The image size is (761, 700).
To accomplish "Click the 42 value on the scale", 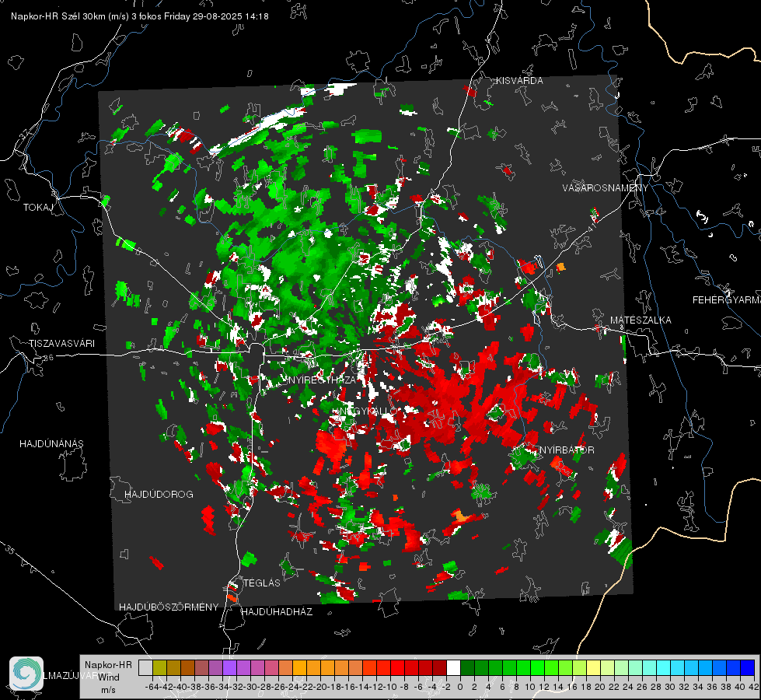I will [753, 687].
